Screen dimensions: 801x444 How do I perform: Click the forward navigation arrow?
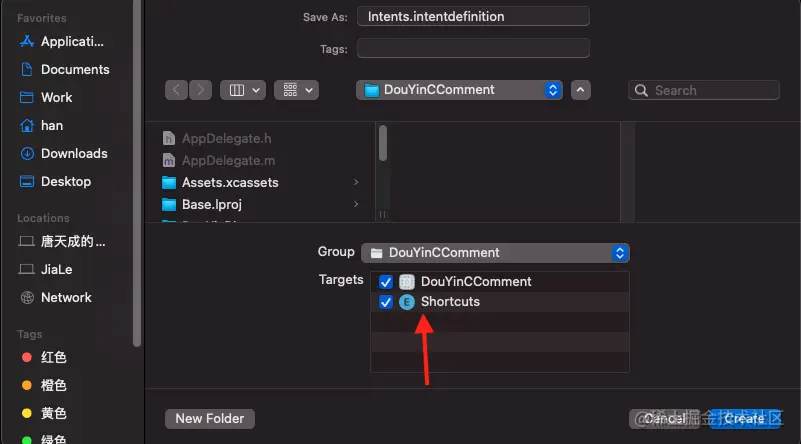(201, 90)
